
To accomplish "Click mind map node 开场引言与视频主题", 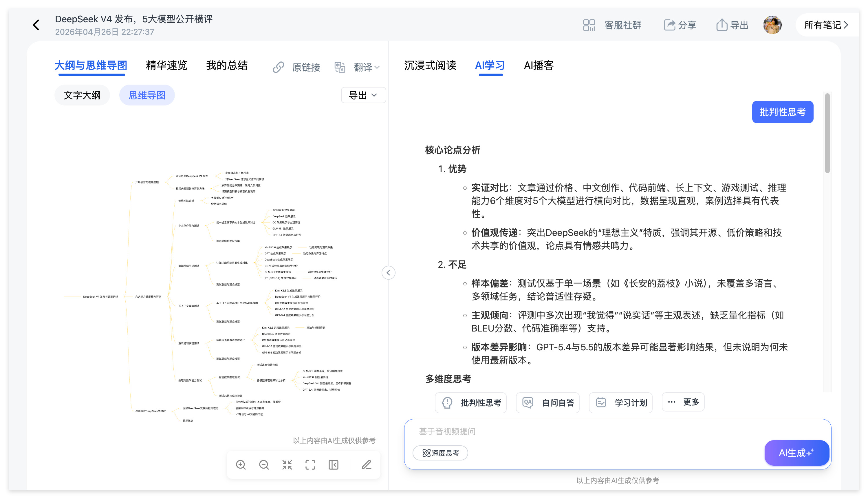I will click(147, 182).
